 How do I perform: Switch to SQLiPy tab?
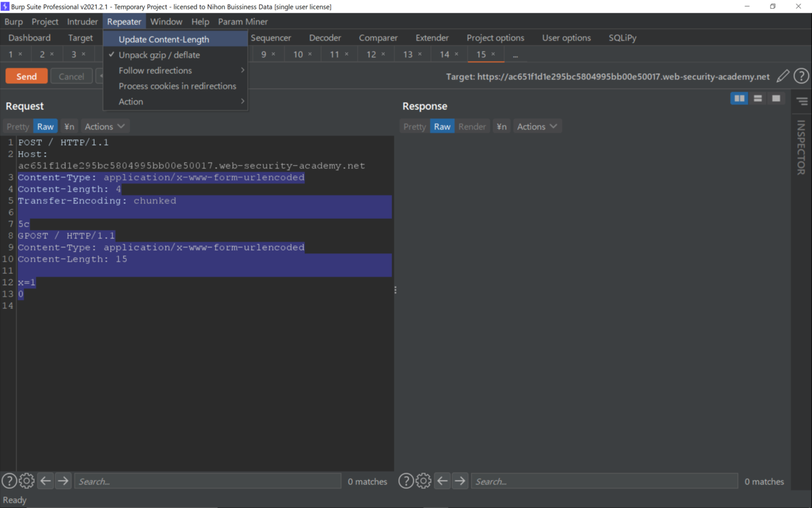pyautogui.click(x=623, y=38)
